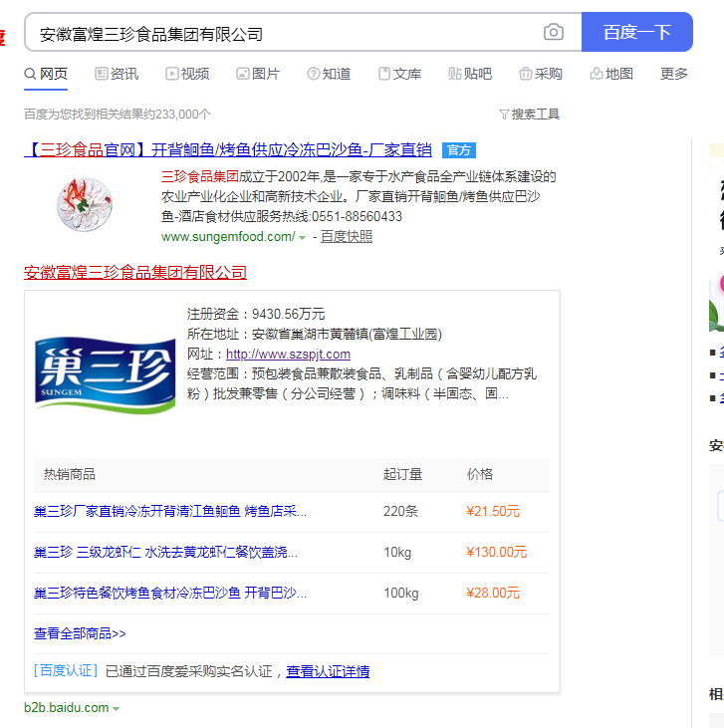Screen dimensions: 724x728
Task: Open the 采购 tab
Action: point(541,74)
